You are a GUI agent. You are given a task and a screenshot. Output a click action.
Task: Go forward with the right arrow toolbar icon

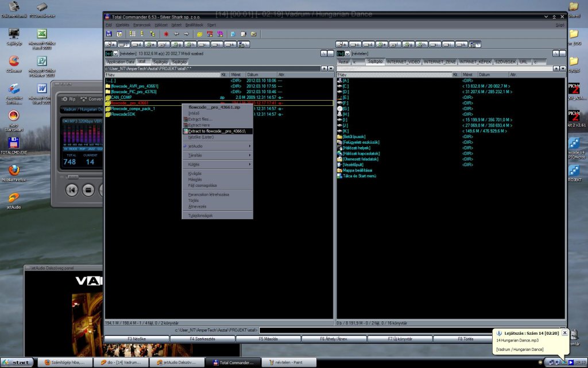click(187, 34)
